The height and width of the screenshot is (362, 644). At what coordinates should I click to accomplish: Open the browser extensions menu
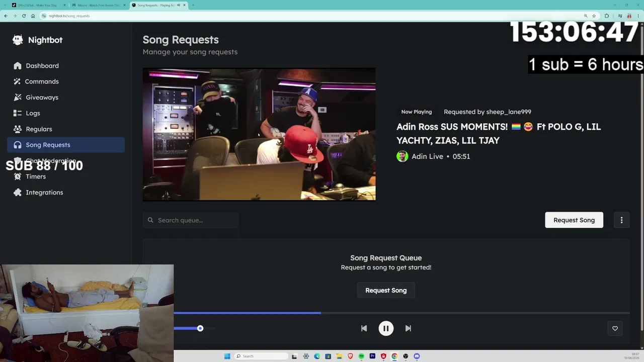[607, 16]
